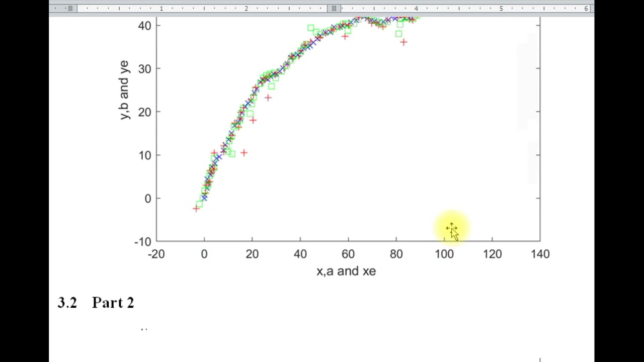The width and height of the screenshot is (644, 362).
Task: Click the y-axis tick label "-10"
Action: [x=142, y=242]
